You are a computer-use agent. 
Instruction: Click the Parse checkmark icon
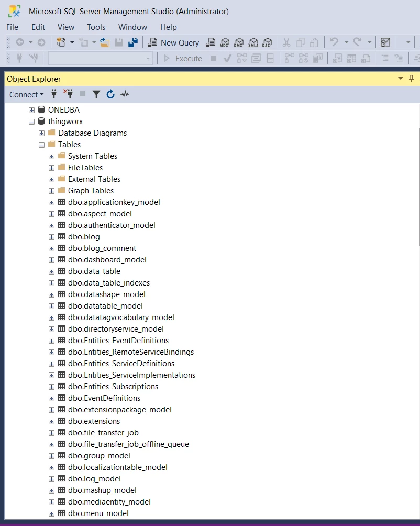point(228,59)
